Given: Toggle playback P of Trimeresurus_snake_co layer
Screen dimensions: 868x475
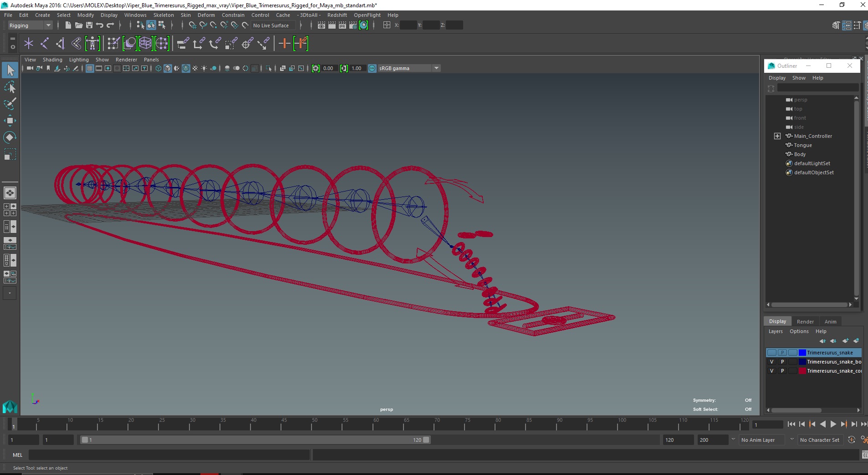Looking at the screenshot, I should pyautogui.click(x=782, y=371).
